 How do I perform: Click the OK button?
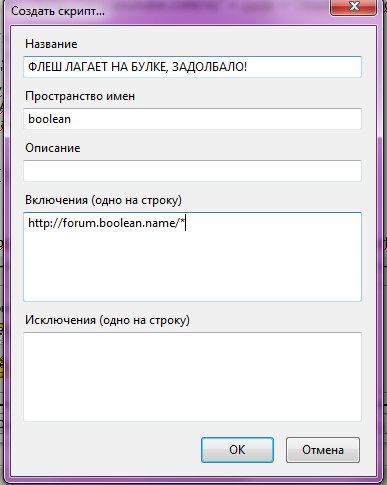click(237, 450)
